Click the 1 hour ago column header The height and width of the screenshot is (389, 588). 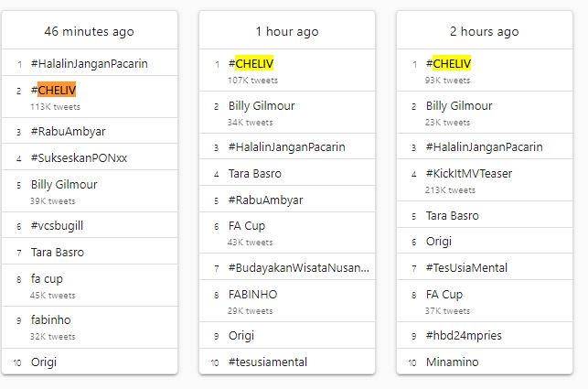click(287, 31)
